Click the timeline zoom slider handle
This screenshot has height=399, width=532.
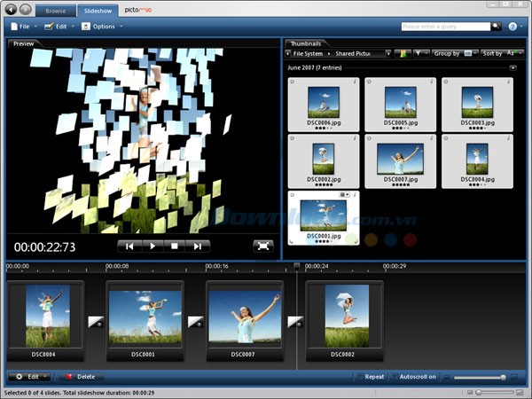tap(503, 377)
